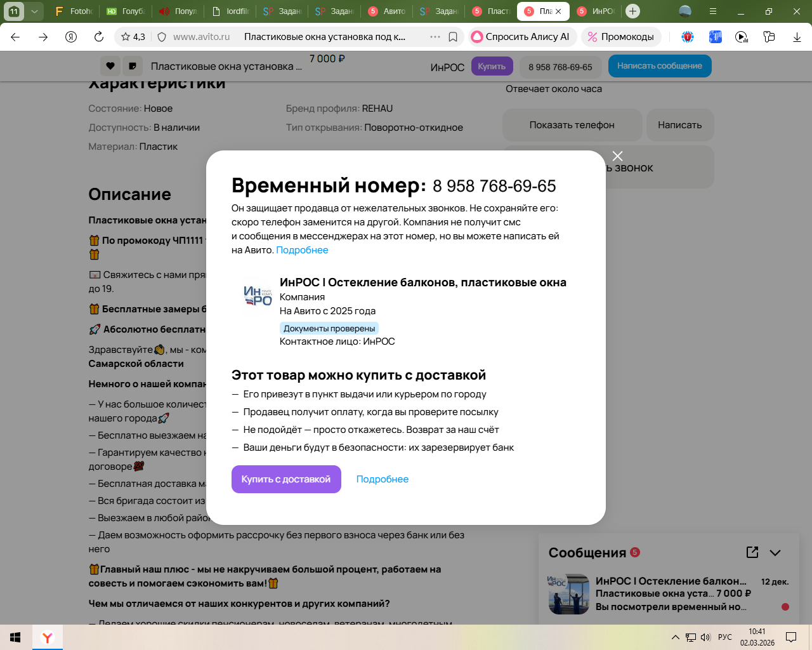The image size is (812, 650).
Task: Reload the page with refresh icon
Action: [x=99, y=37]
